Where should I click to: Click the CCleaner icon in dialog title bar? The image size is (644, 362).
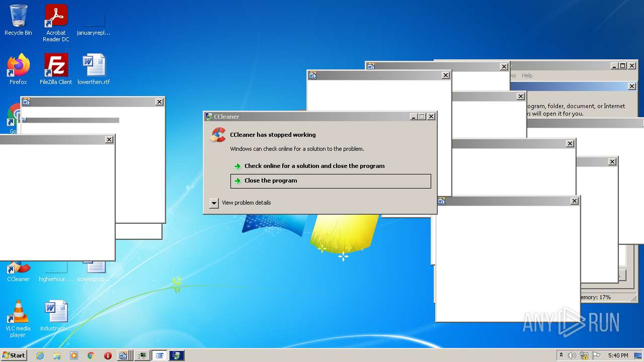click(x=209, y=117)
